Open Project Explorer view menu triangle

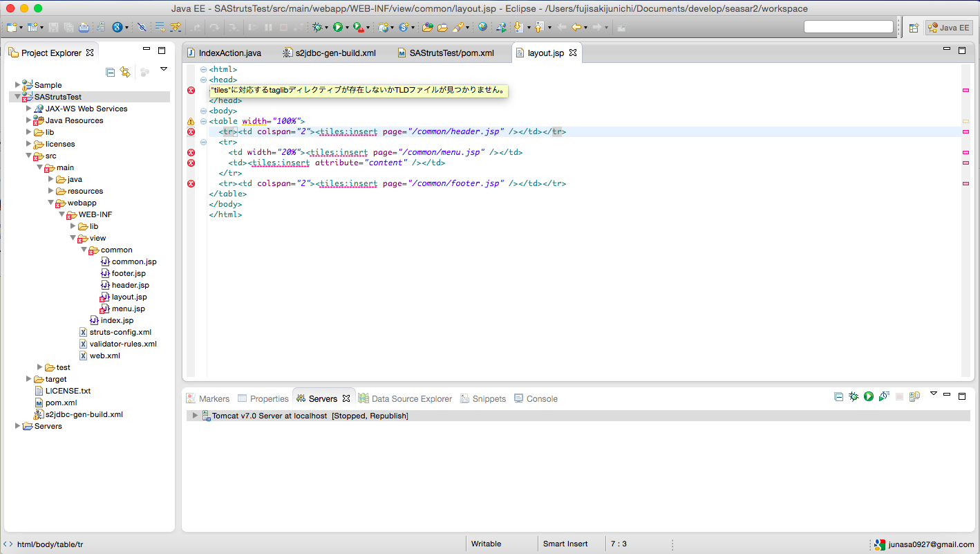click(164, 69)
